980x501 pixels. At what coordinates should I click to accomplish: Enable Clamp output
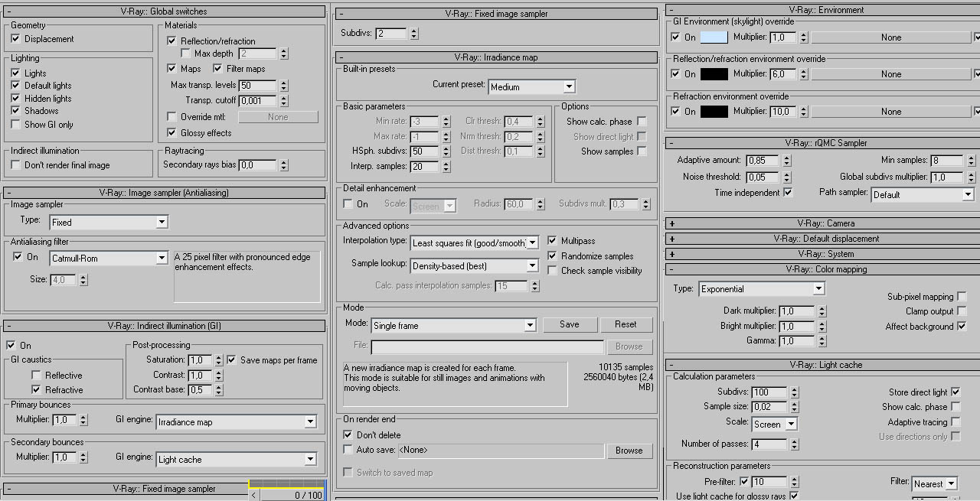[962, 311]
